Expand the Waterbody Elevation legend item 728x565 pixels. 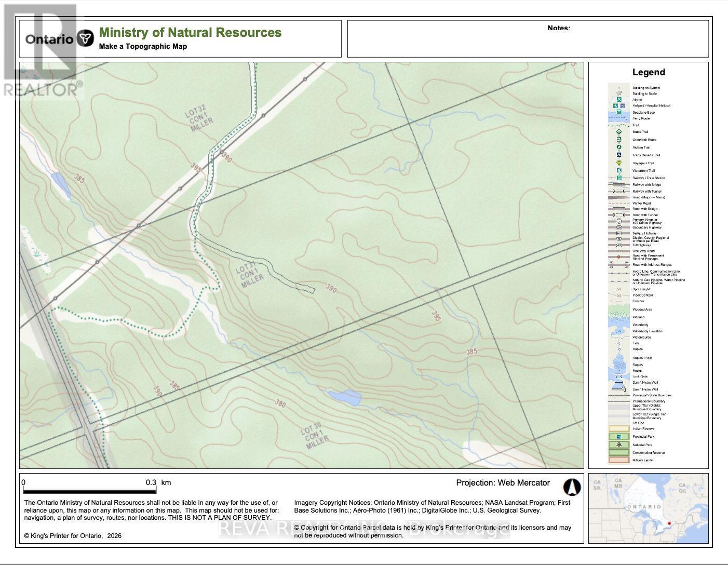(619, 331)
